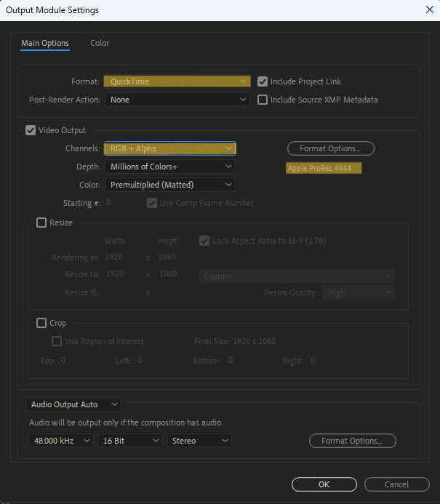The image size is (440, 504).
Task: Enable the Resize checkbox
Action: 41,223
